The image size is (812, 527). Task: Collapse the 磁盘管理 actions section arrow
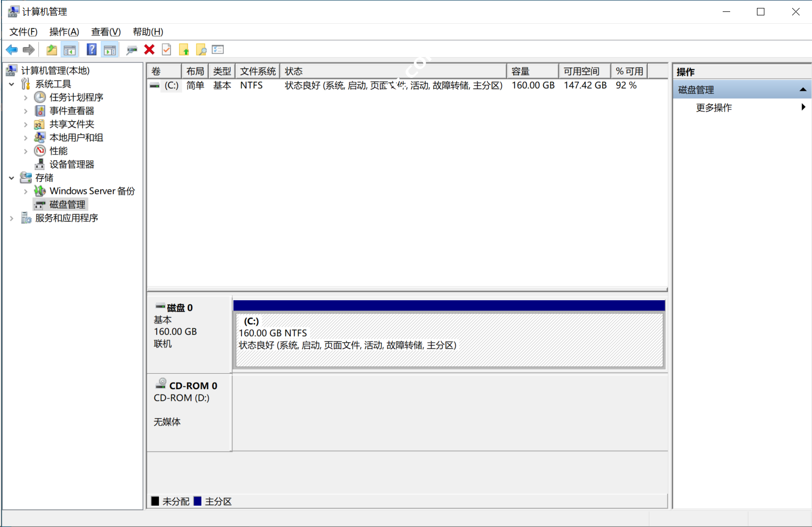tap(803, 90)
